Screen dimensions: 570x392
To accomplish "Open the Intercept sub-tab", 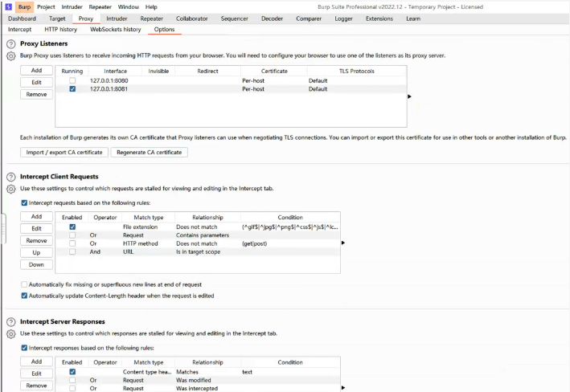I will pyautogui.click(x=19, y=30).
